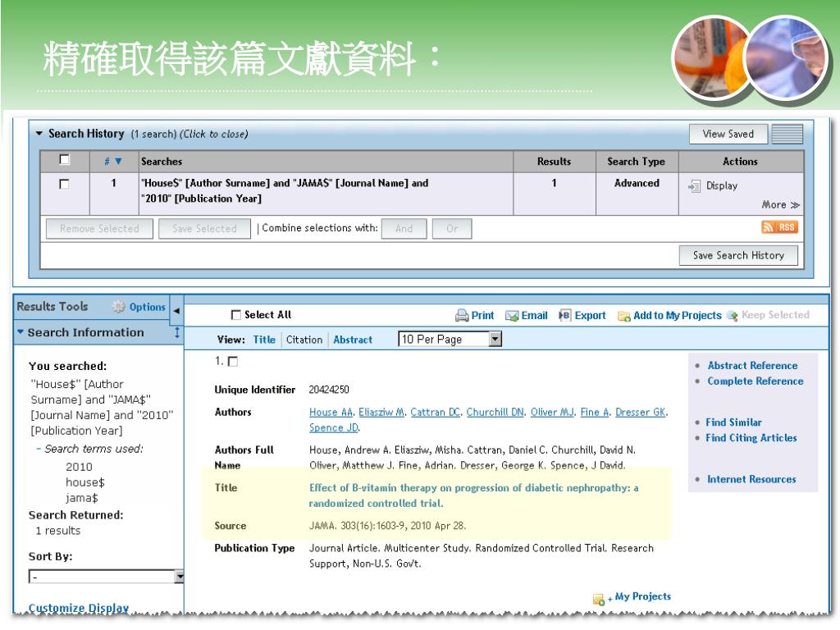Click the Options link in Results Tools
This screenshot has width=840, height=630.
point(148,307)
